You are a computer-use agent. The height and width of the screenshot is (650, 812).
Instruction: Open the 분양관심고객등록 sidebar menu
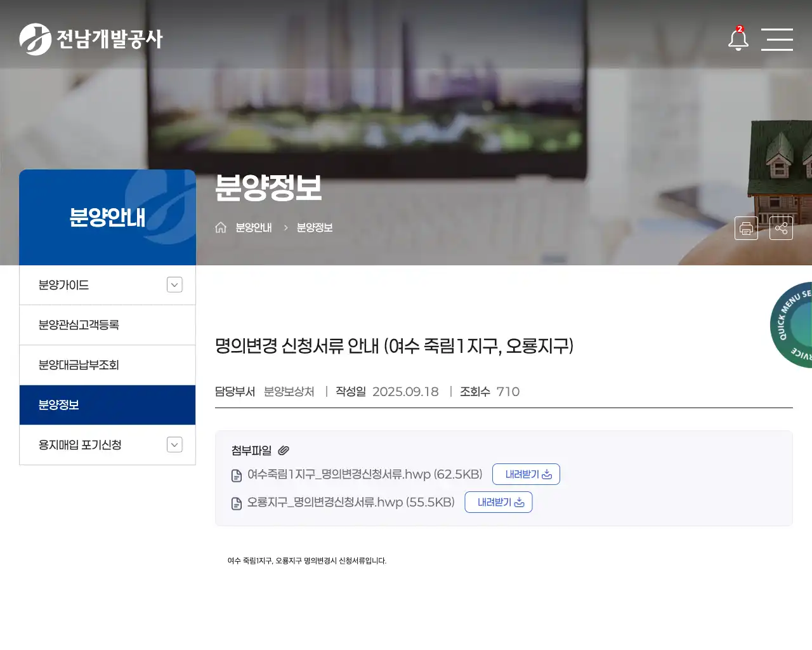(107, 325)
